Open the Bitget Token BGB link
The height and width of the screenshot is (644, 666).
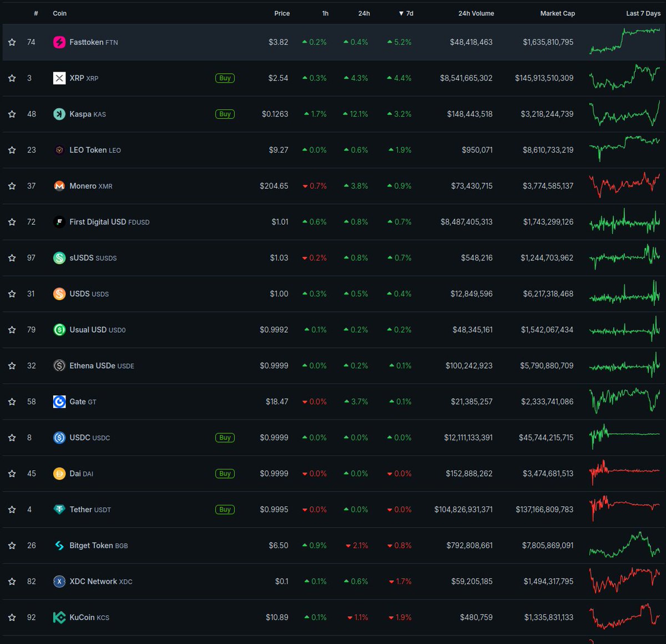[x=99, y=546]
